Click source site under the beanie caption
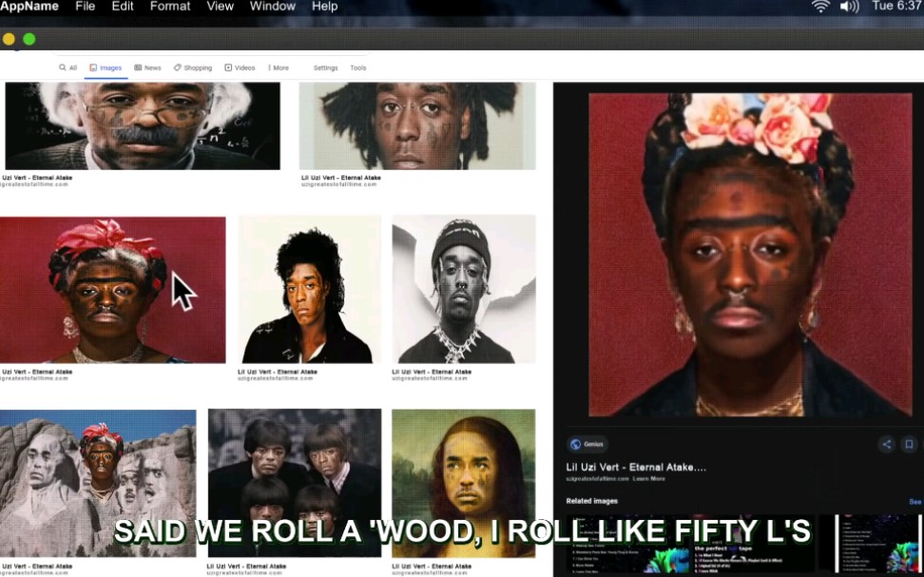Image resolution: width=924 pixels, height=577 pixels. click(x=430, y=378)
